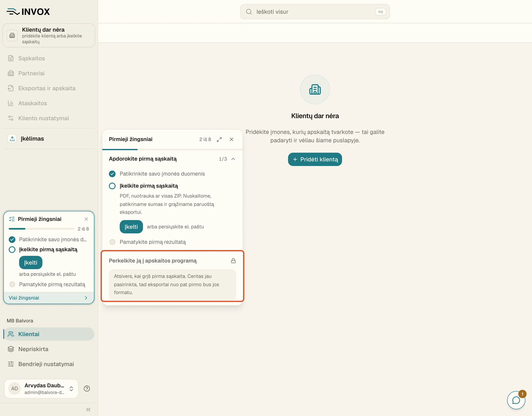
Task: Click the Kliento nustatymai sliders icon
Action: [11, 118]
